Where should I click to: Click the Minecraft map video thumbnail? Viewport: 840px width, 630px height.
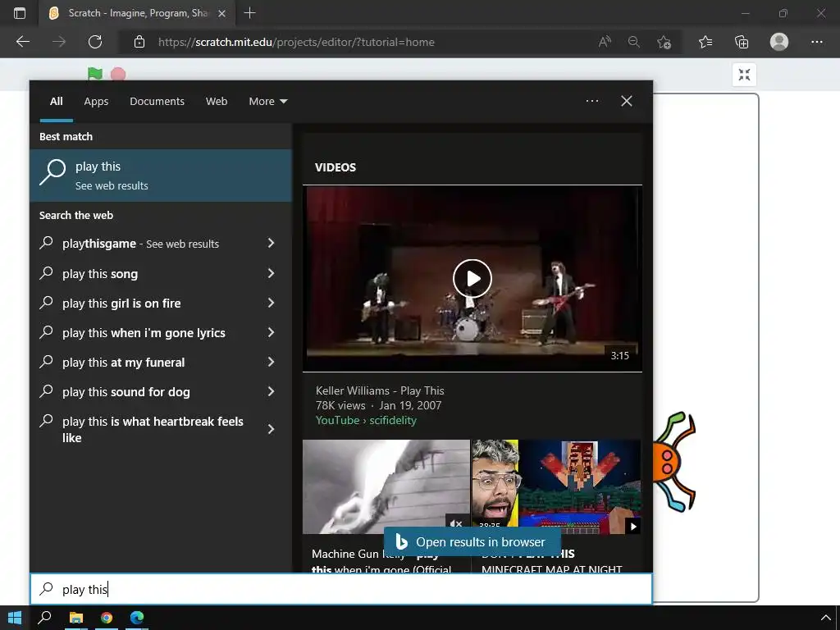(x=556, y=486)
